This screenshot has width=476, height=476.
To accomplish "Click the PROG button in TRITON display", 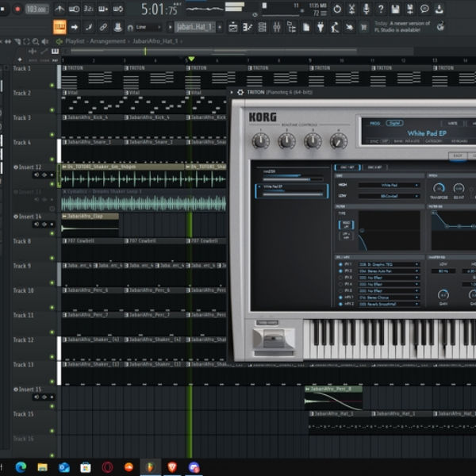I will tap(375, 123).
